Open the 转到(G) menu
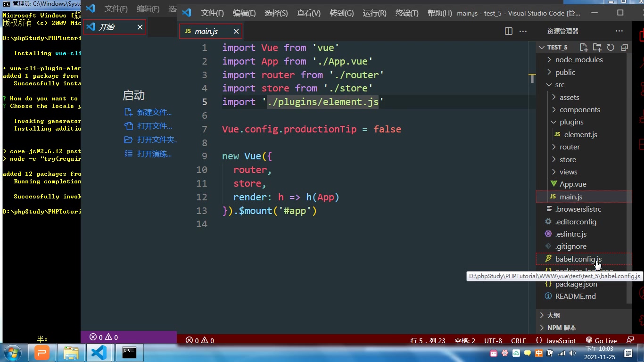 pyautogui.click(x=342, y=13)
